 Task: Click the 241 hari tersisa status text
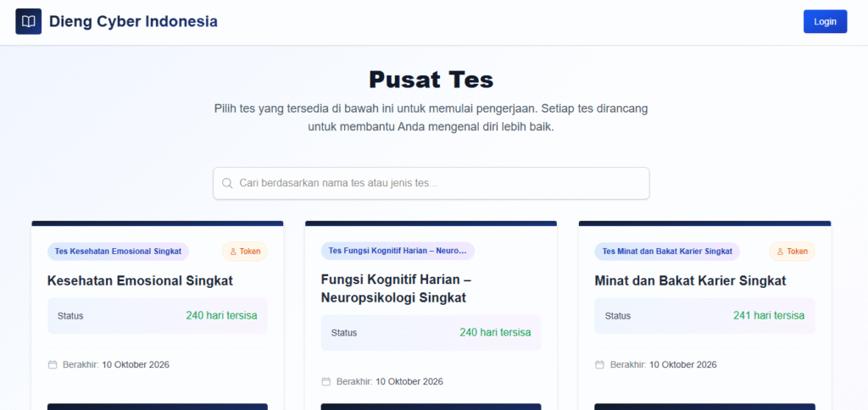click(768, 316)
